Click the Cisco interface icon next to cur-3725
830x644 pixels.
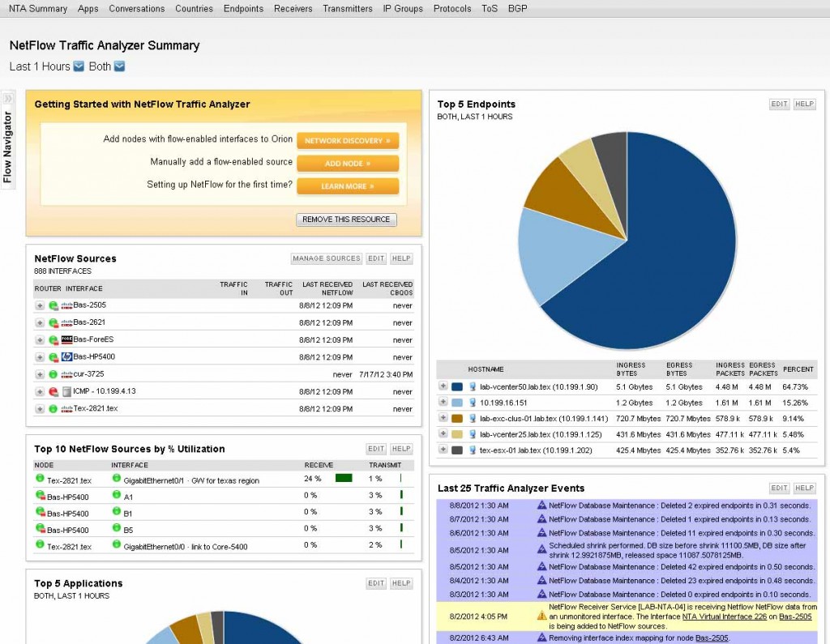(x=66, y=373)
